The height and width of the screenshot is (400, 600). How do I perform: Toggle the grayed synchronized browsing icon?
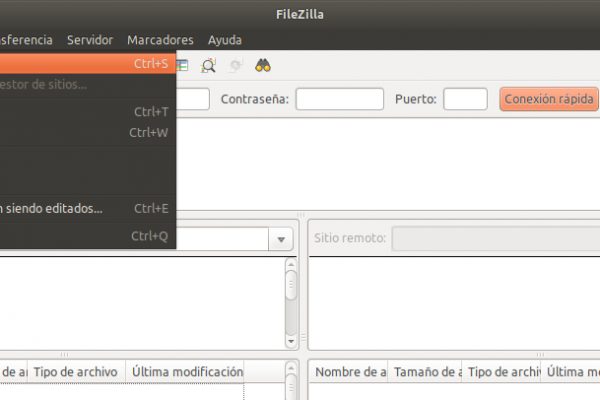point(235,65)
